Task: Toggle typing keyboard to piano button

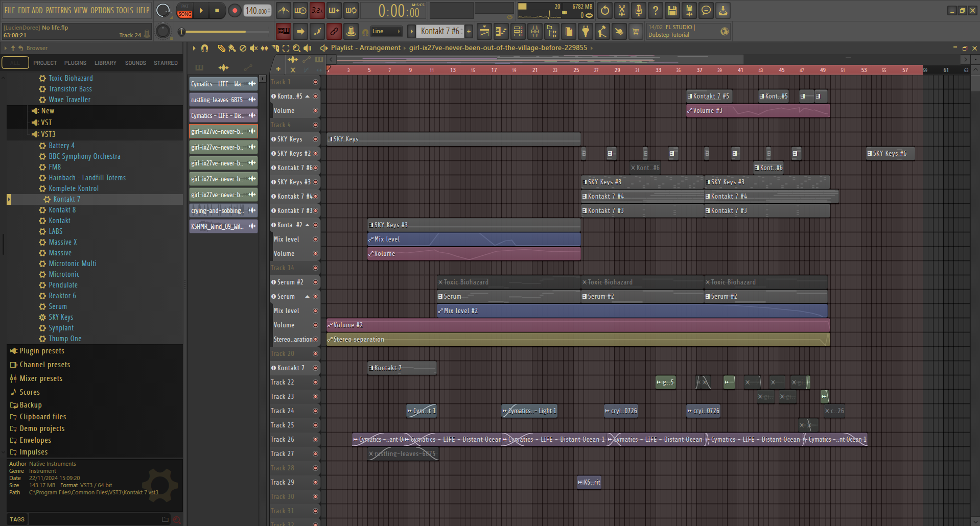Action: pyautogui.click(x=284, y=32)
